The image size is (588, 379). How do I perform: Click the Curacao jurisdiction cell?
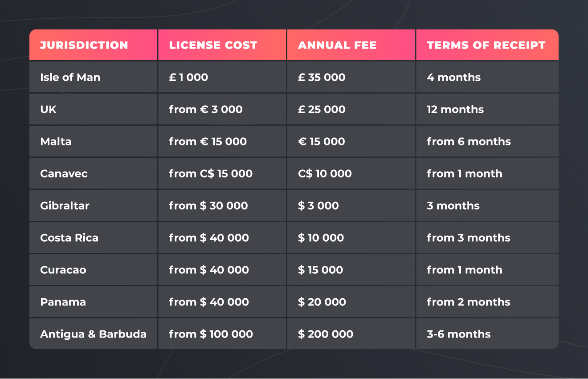pos(93,270)
